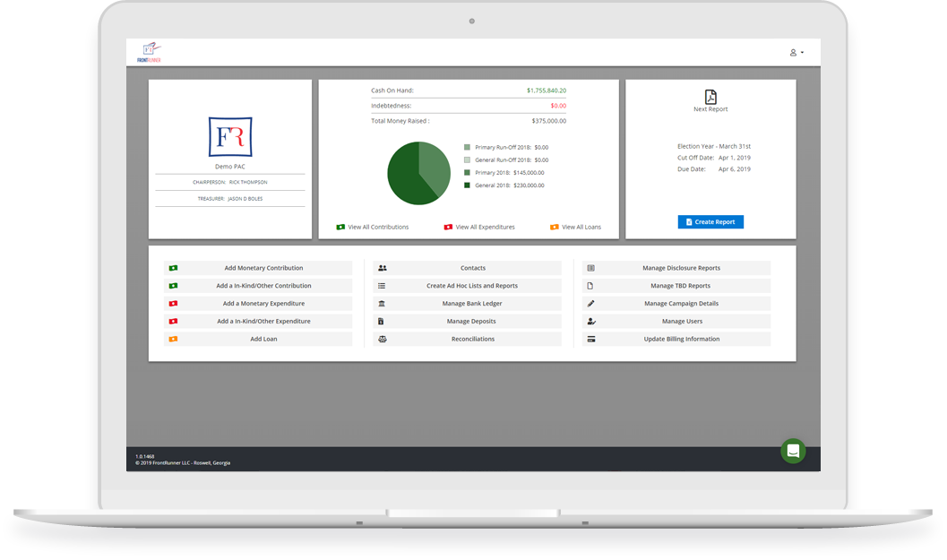Screen dimensions: 947x560
Task: Click document icon beside Manage Deposits
Action: (x=381, y=322)
